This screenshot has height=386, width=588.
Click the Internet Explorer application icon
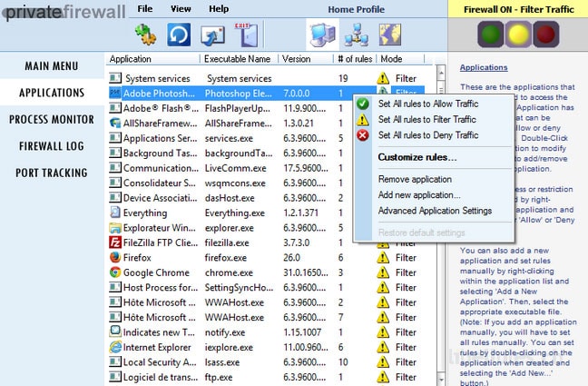point(115,347)
